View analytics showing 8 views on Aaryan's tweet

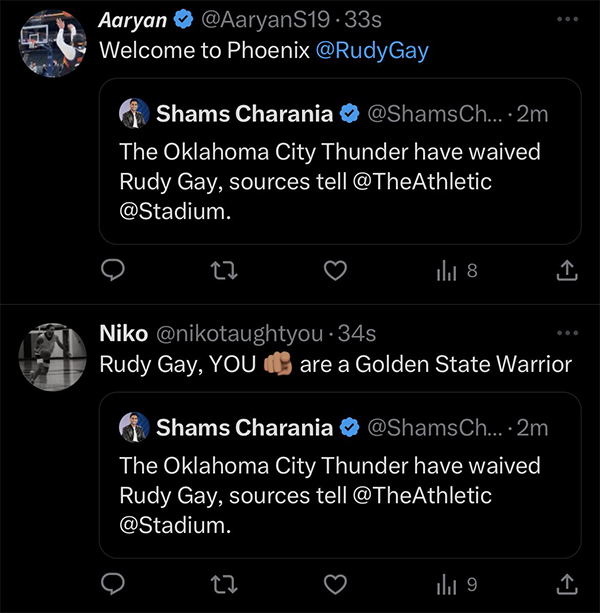(457, 270)
